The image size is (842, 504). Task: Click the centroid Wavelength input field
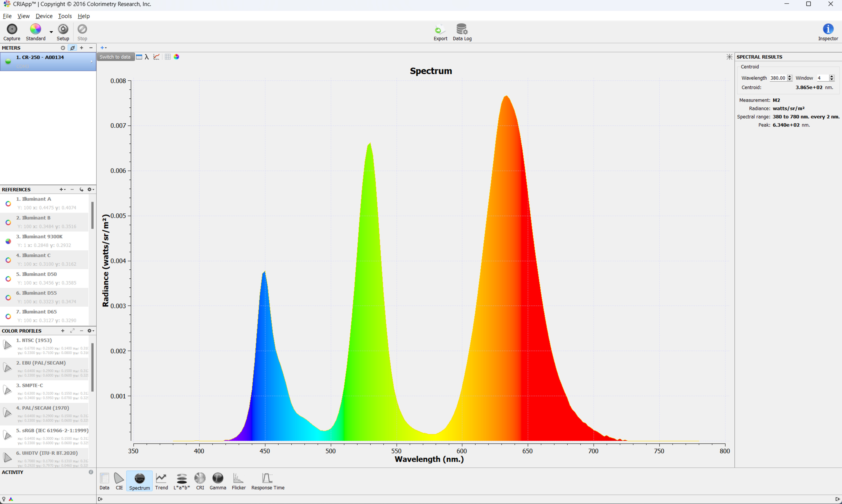[x=778, y=78]
